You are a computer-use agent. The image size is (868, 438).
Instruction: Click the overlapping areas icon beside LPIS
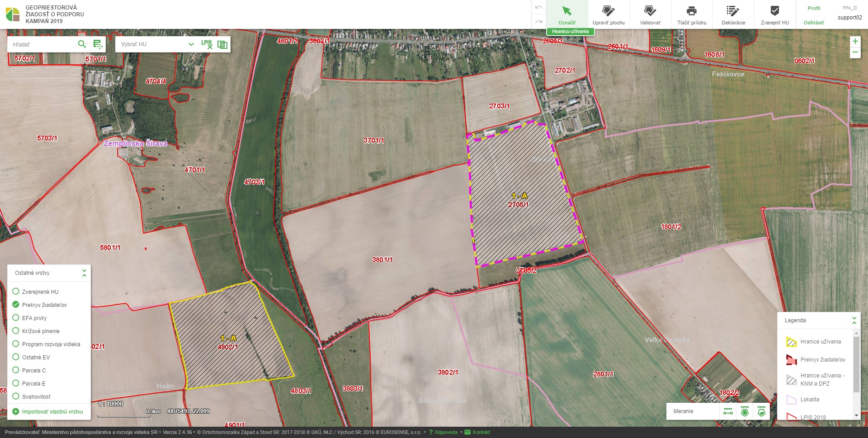pos(222,44)
